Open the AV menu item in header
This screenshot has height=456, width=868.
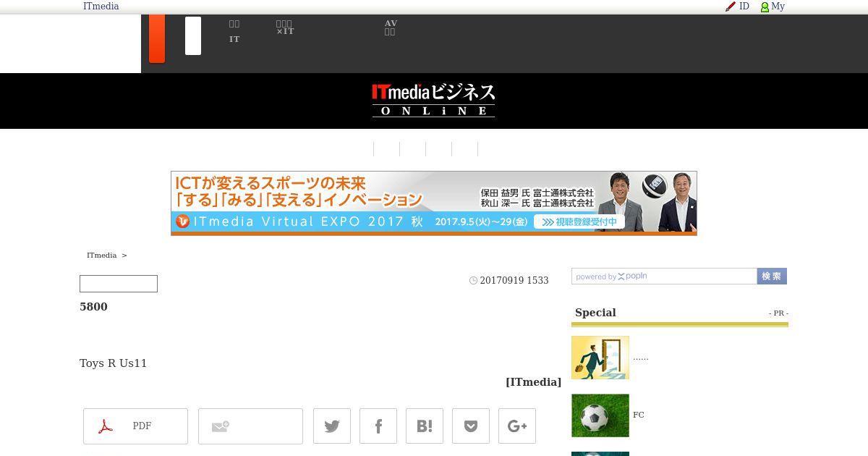pyautogui.click(x=391, y=23)
